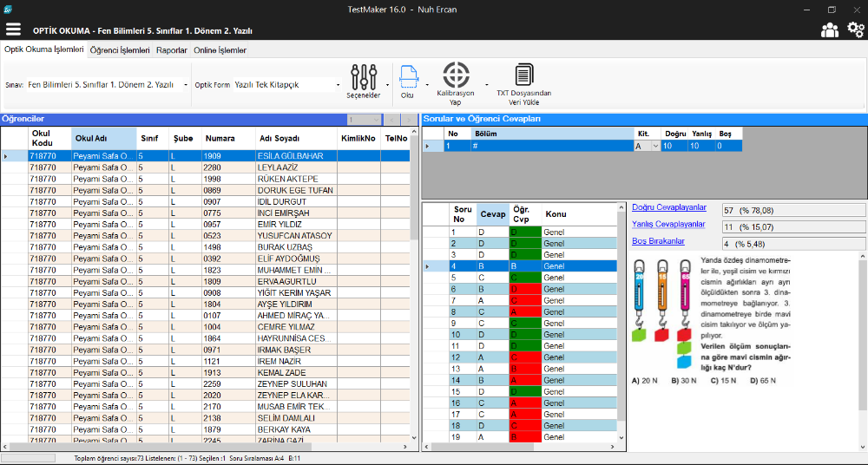Open the settings gears icon
868x465 pixels.
pos(856,29)
